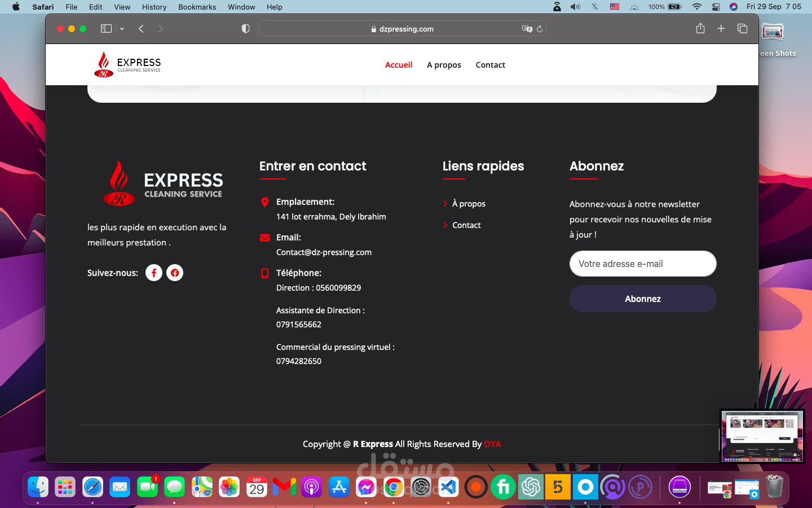The height and width of the screenshot is (508, 812).
Task: Open the Apple menu
Action: tap(16, 7)
